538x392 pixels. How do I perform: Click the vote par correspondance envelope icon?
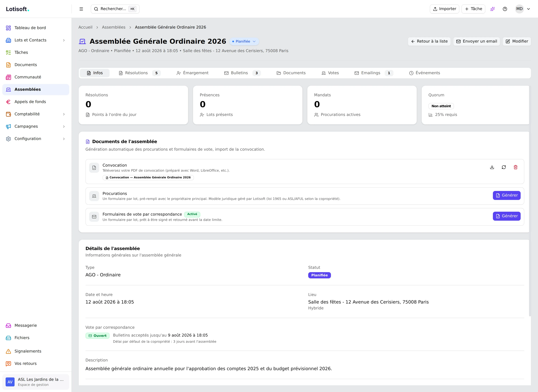coord(94,217)
